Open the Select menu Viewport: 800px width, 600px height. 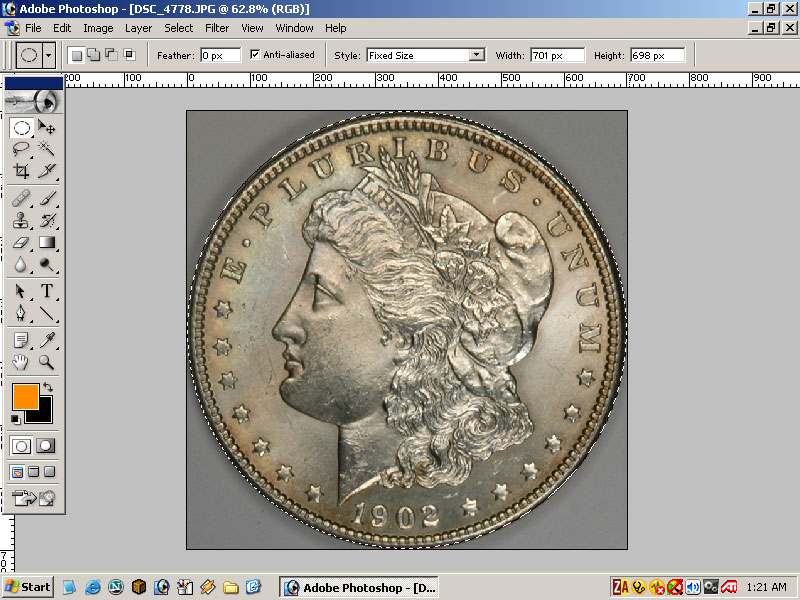(179, 28)
